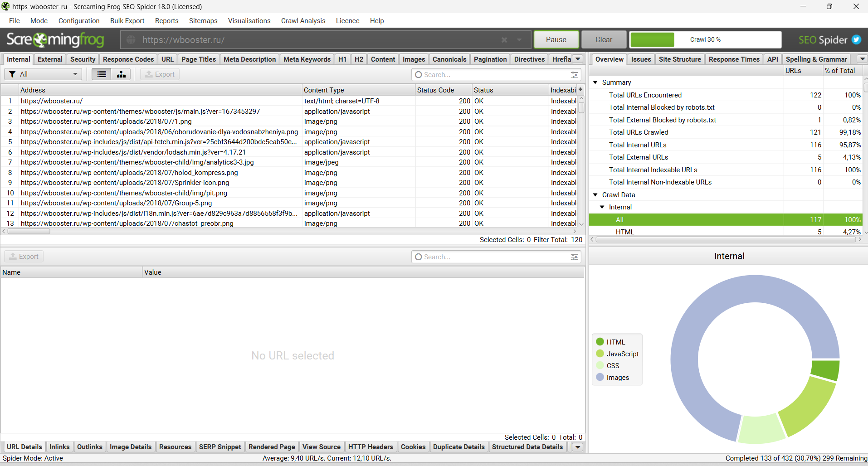This screenshot has width=868, height=466.
Task: Open Twitter bird icon near SEO Spider
Action: 856,39
